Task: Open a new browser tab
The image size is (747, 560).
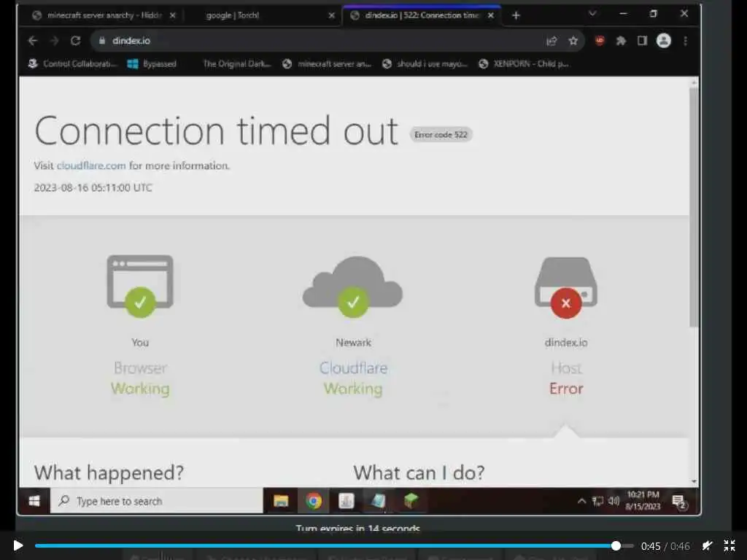Action: click(516, 15)
